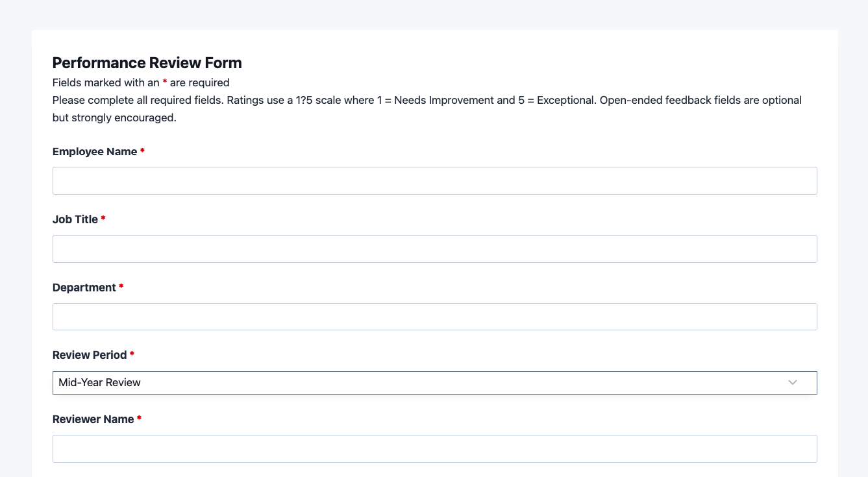
Task: Click the "Employee Name" field label
Action: click(95, 152)
